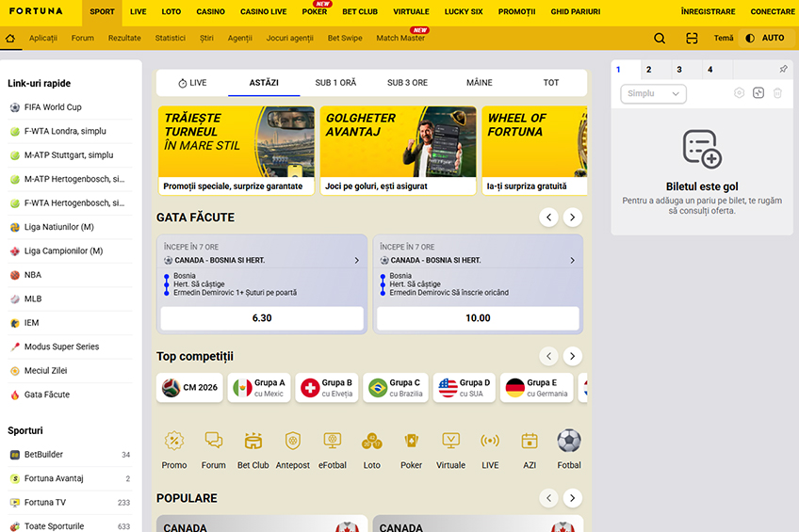The width and height of the screenshot is (799, 532).
Task: Add the 6.30 odds to the slip
Action: (262, 318)
